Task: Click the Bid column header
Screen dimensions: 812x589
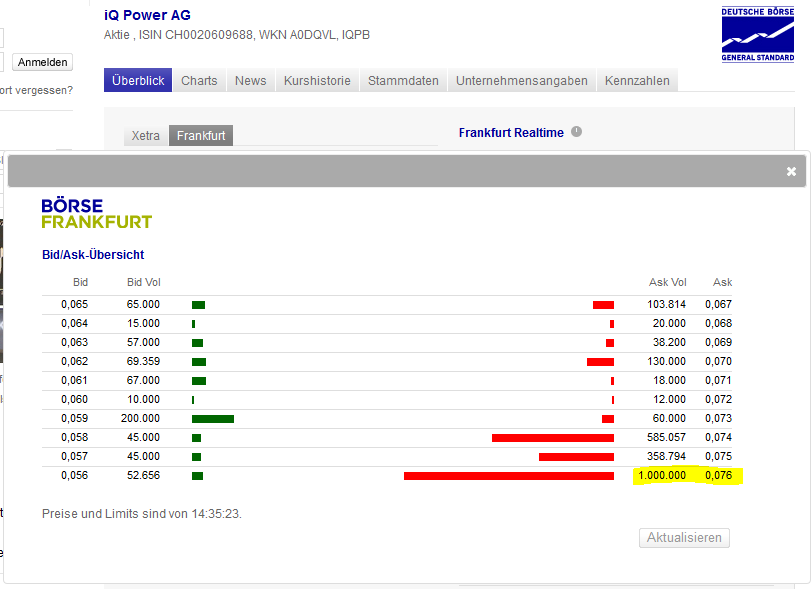Action: (80, 282)
